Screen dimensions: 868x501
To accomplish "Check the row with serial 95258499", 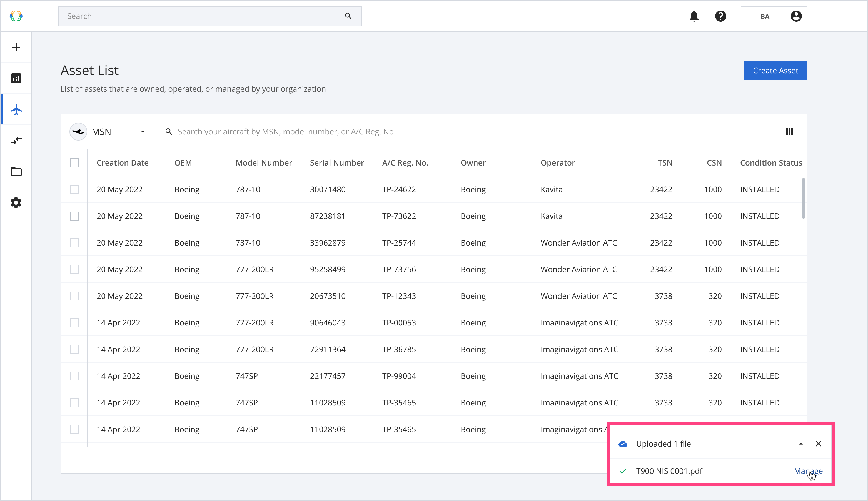I will pos(74,269).
